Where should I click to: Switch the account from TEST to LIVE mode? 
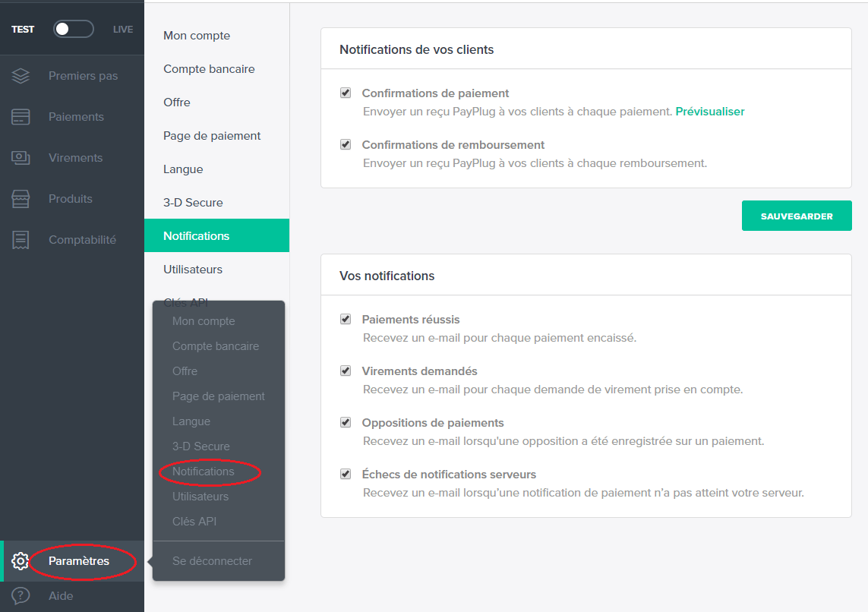point(73,28)
